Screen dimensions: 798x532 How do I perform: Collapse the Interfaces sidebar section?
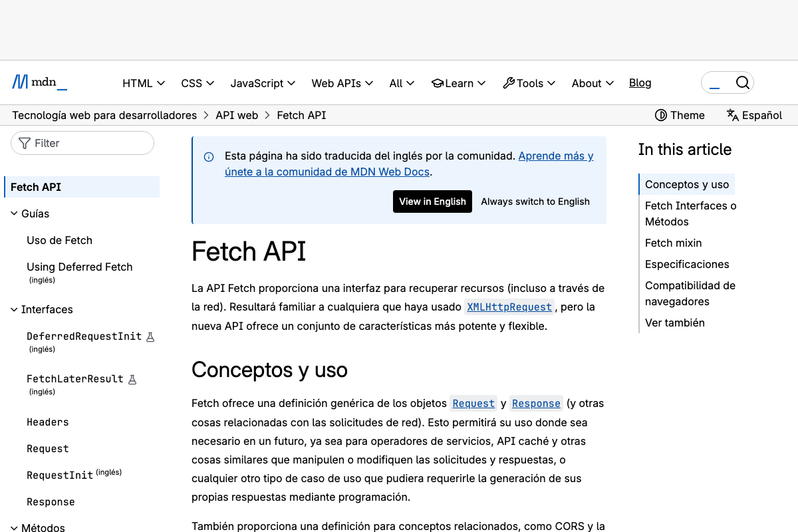41,309
